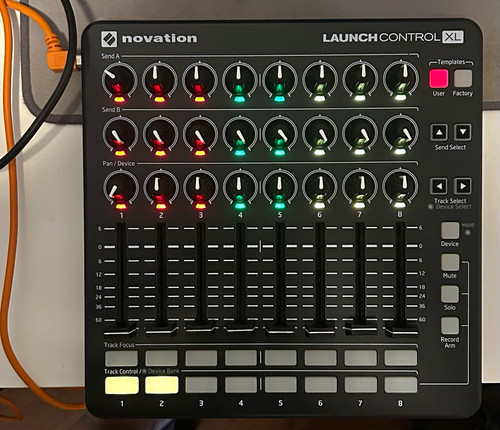Select the Factory template button
The height and width of the screenshot is (430, 500).
pyautogui.click(x=463, y=79)
